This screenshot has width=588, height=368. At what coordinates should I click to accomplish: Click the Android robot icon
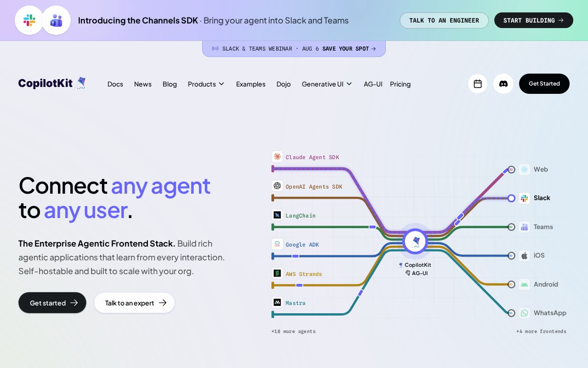(x=524, y=284)
